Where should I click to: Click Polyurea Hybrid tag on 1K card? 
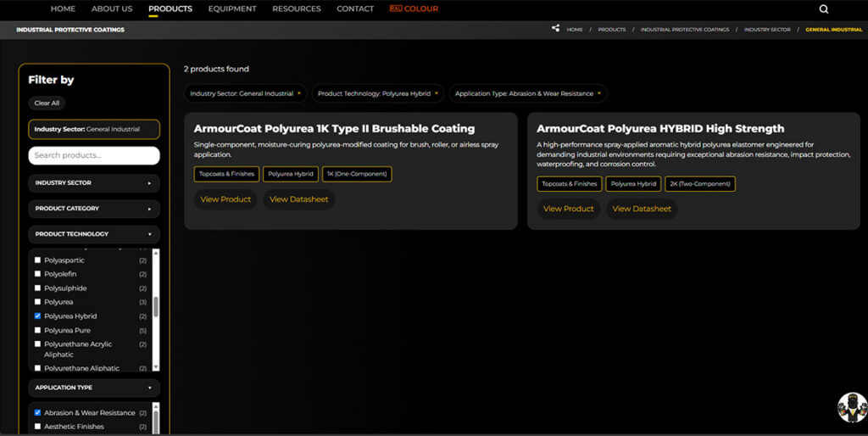point(291,174)
